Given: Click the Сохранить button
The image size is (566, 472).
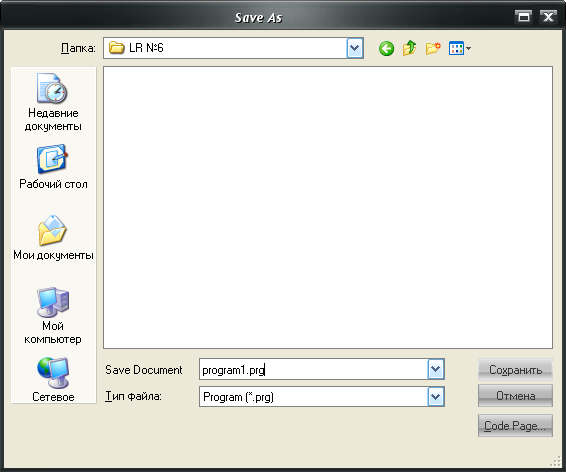Looking at the screenshot, I should [x=515, y=370].
